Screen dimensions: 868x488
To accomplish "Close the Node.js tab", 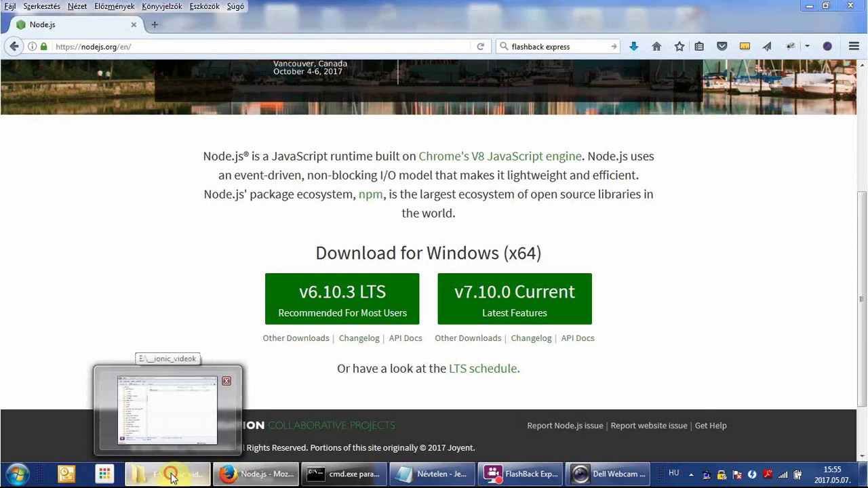I will pos(134,24).
